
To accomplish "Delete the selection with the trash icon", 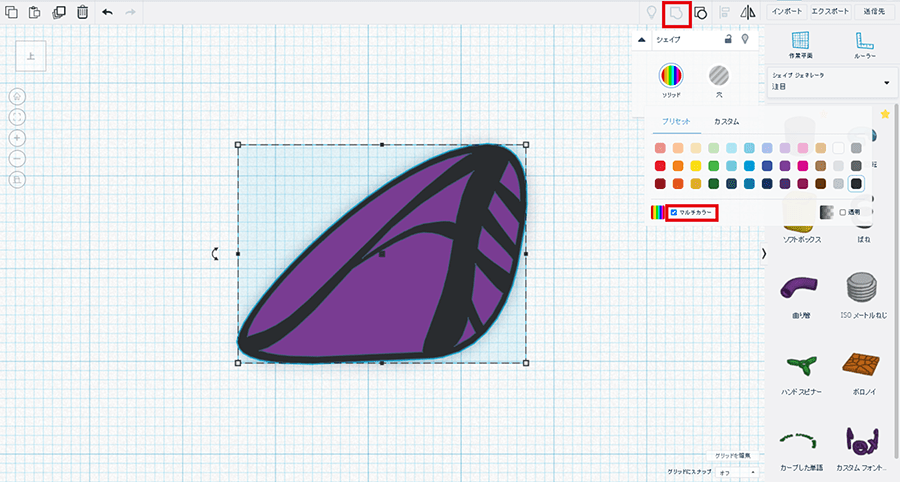I will click(83, 12).
